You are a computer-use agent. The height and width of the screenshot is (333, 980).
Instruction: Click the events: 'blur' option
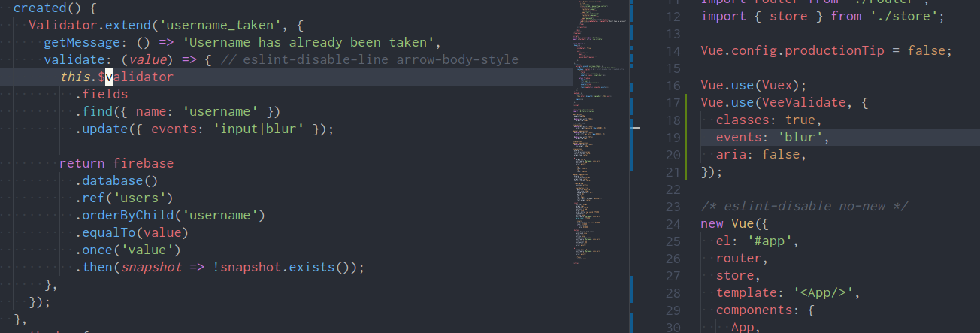tap(773, 138)
